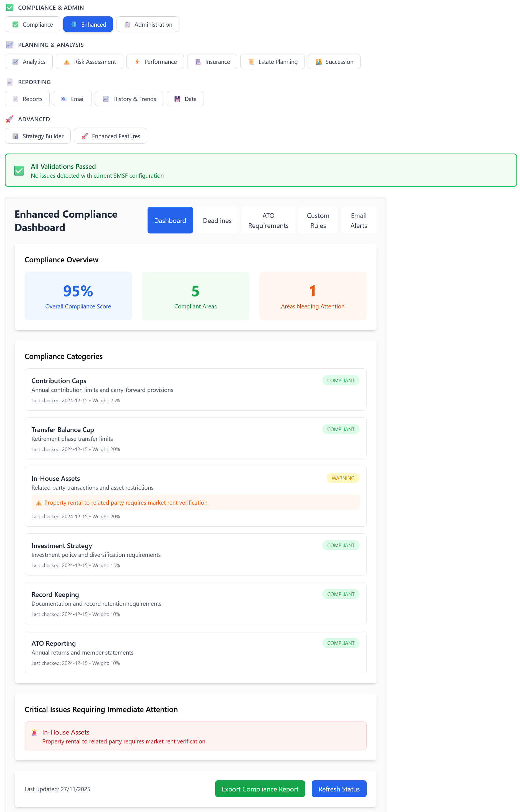Viewport: 520px width, 812px height.
Task: Open the ATO Requirements tab
Action: click(x=268, y=220)
